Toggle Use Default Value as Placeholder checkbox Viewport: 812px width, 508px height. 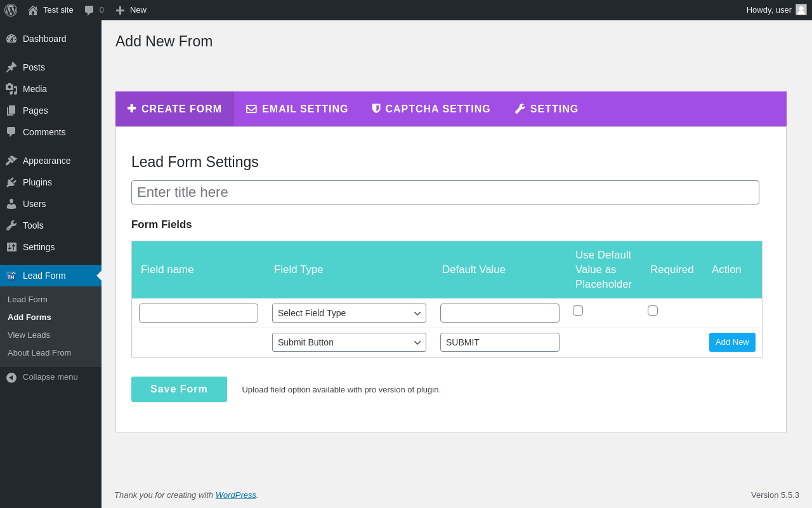pyautogui.click(x=578, y=311)
